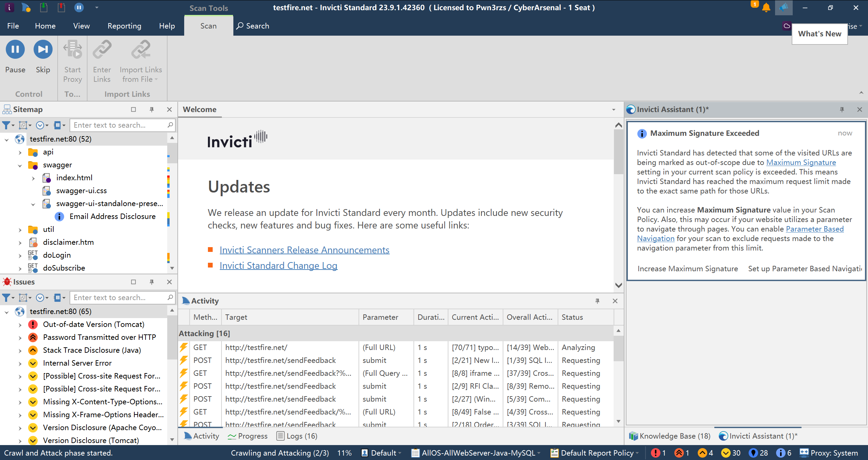Select Out-of-date Version (Tomcat) issue
Screen dimensions: 868x460
pyautogui.click(x=94, y=324)
